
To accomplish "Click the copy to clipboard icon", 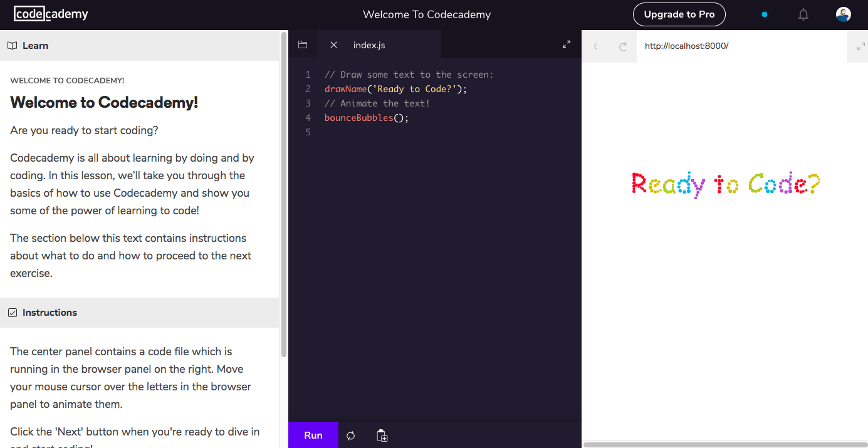I will tap(382, 435).
